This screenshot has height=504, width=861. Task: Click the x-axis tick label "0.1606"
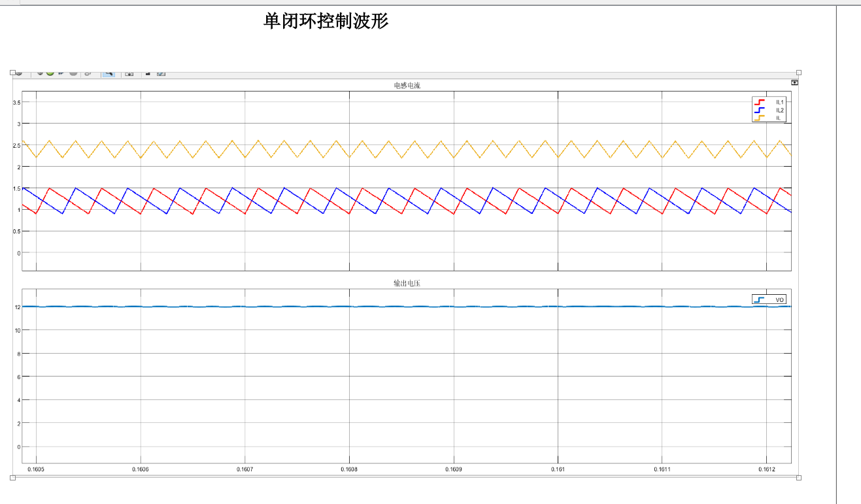point(141,469)
